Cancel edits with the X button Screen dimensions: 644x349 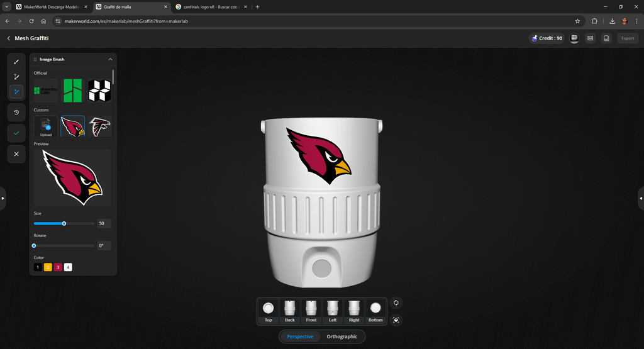pyautogui.click(x=16, y=154)
